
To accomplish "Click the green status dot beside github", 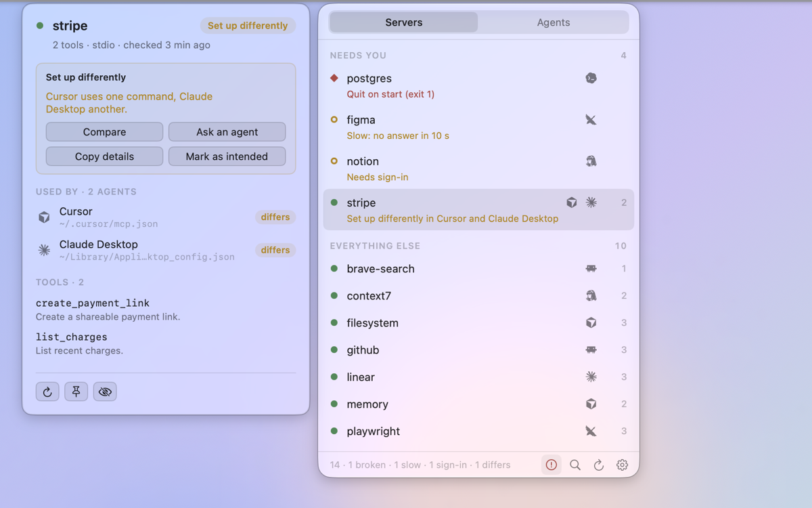I will pyautogui.click(x=334, y=350).
